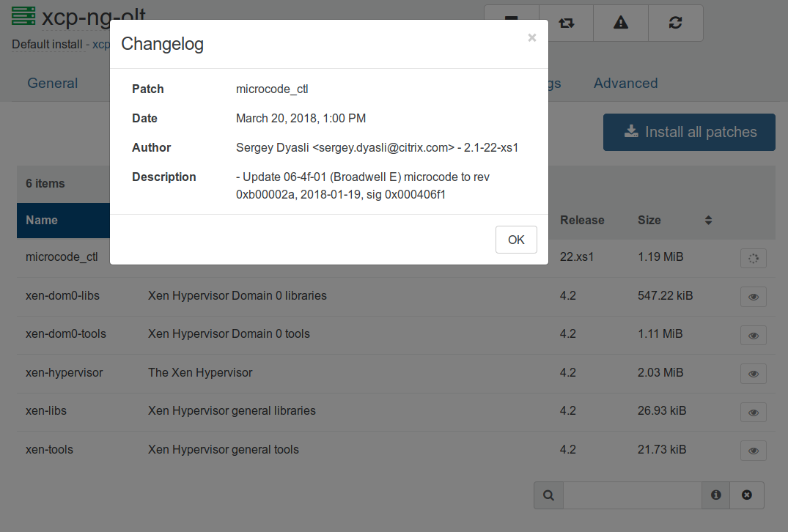Click the Default install pool link
788x532 pixels.
click(x=47, y=44)
